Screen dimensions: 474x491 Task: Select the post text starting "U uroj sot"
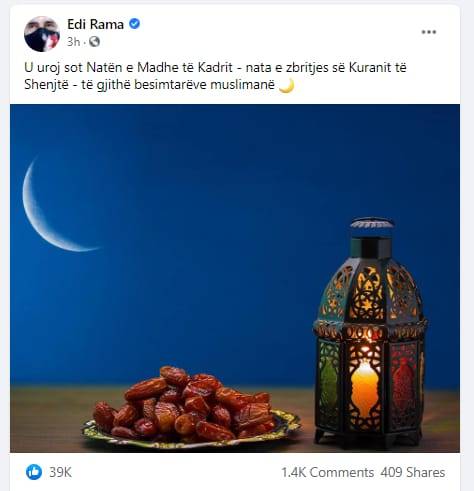[215, 76]
